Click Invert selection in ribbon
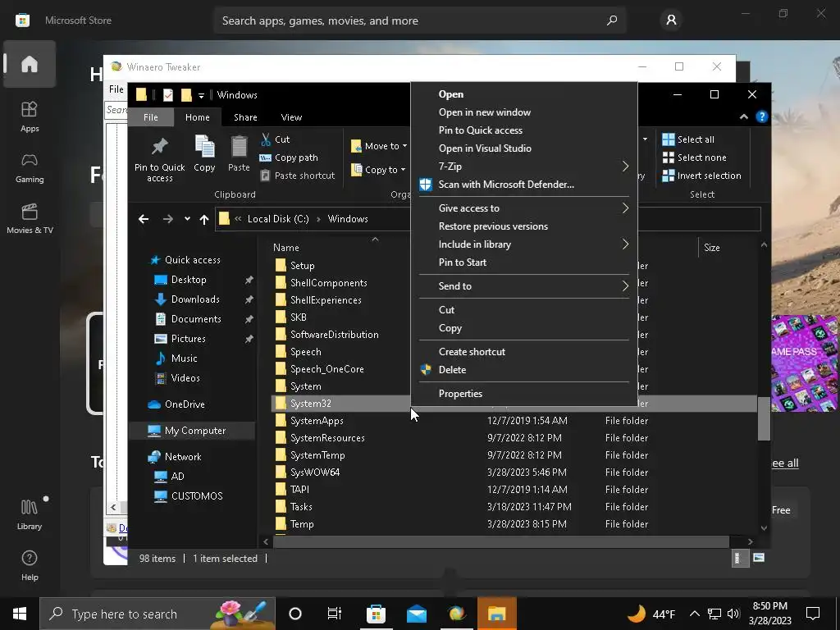Viewport: 840px width, 630px height. click(702, 176)
